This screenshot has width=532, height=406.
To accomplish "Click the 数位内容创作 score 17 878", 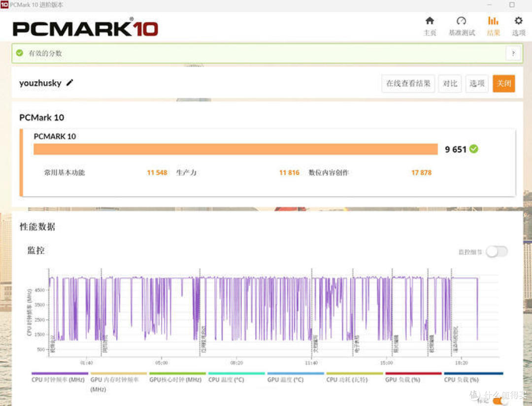I will (421, 172).
